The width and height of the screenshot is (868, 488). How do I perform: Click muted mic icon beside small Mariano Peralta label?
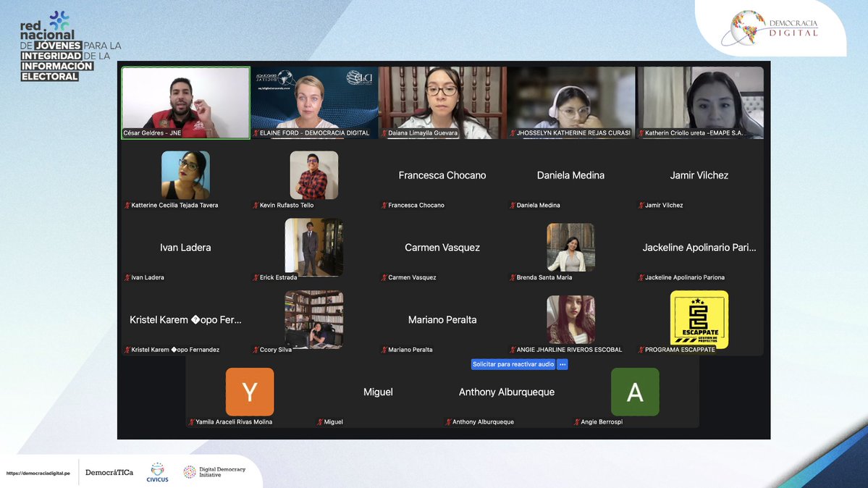(384, 350)
